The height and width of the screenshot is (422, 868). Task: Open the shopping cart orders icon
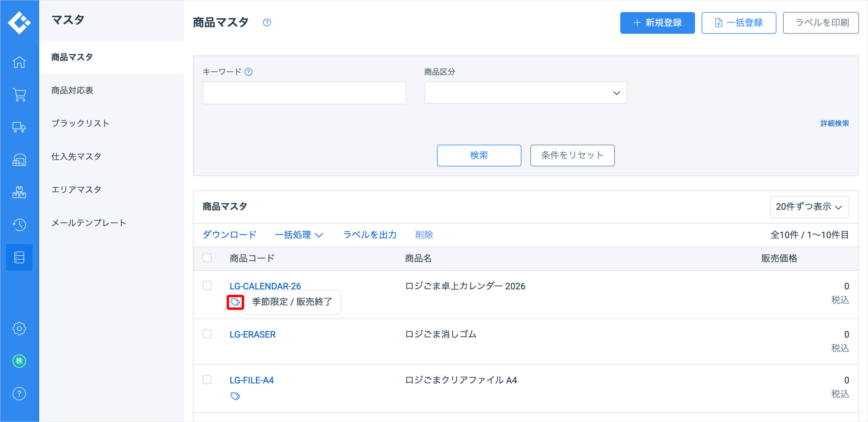pyautogui.click(x=19, y=95)
